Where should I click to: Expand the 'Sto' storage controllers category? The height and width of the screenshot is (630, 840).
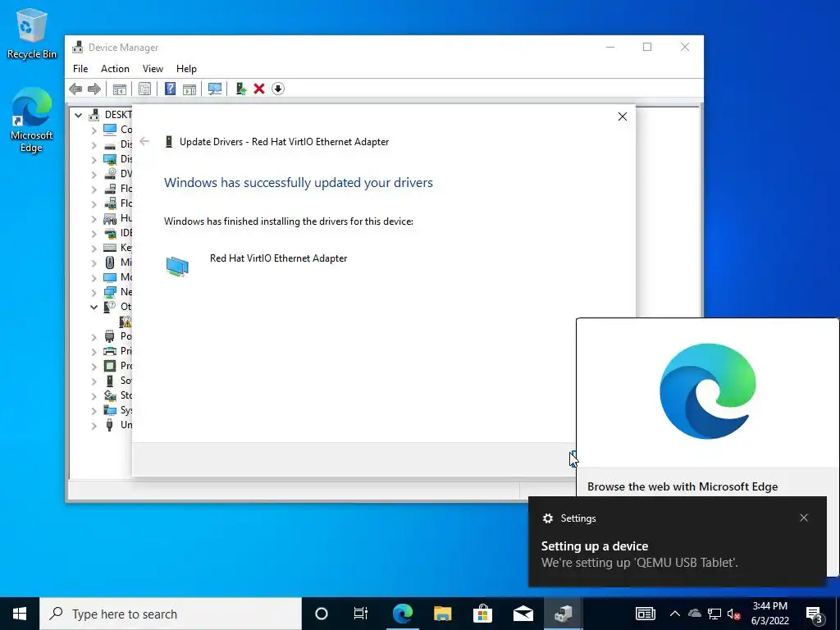[x=94, y=396]
